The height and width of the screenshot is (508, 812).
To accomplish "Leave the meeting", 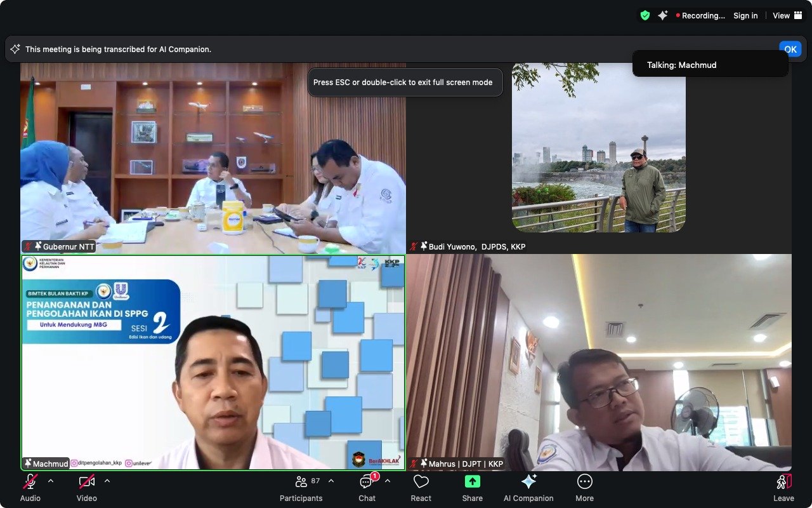I will click(x=783, y=488).
